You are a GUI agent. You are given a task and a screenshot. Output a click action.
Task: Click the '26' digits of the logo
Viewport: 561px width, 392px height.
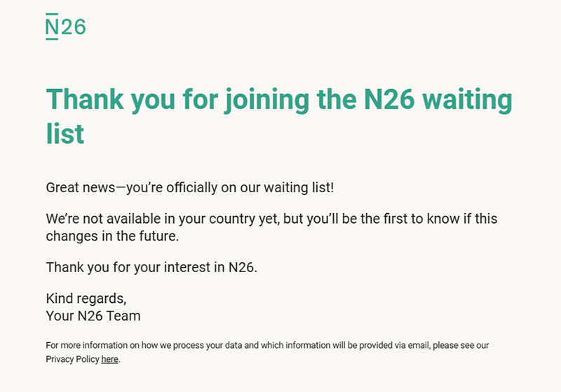74,27
